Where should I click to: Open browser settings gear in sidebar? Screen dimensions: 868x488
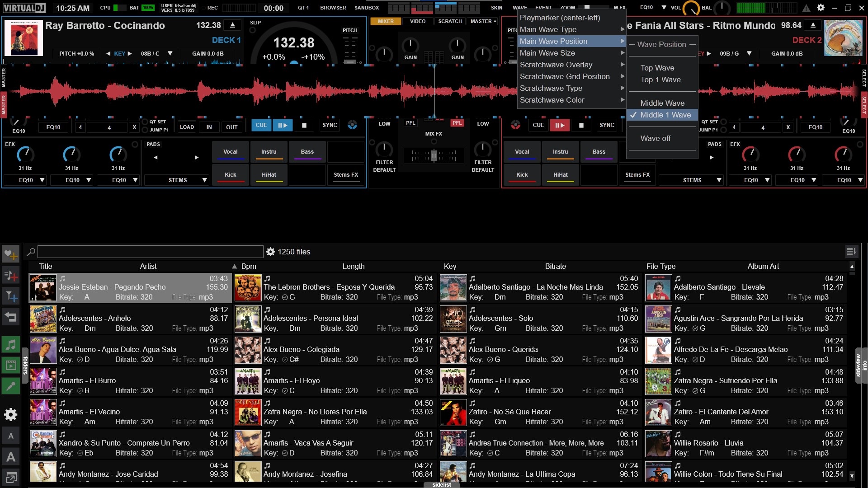point(10,414)
